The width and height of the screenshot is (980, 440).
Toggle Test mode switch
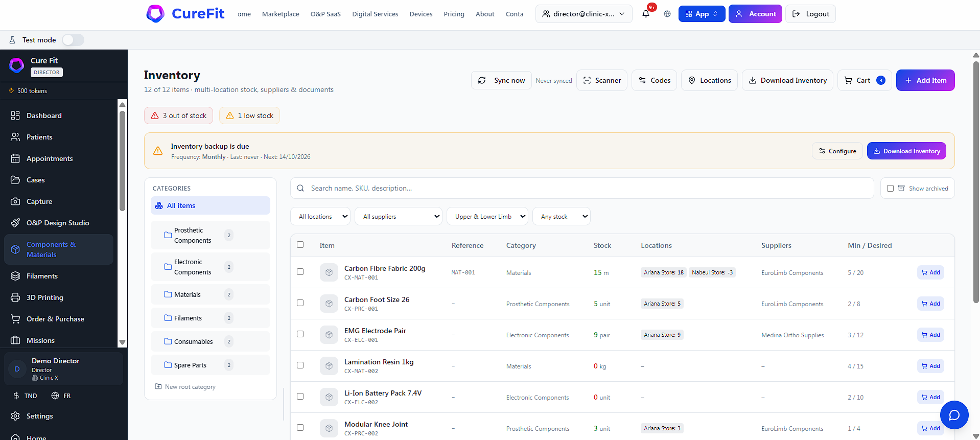point(73,40)
